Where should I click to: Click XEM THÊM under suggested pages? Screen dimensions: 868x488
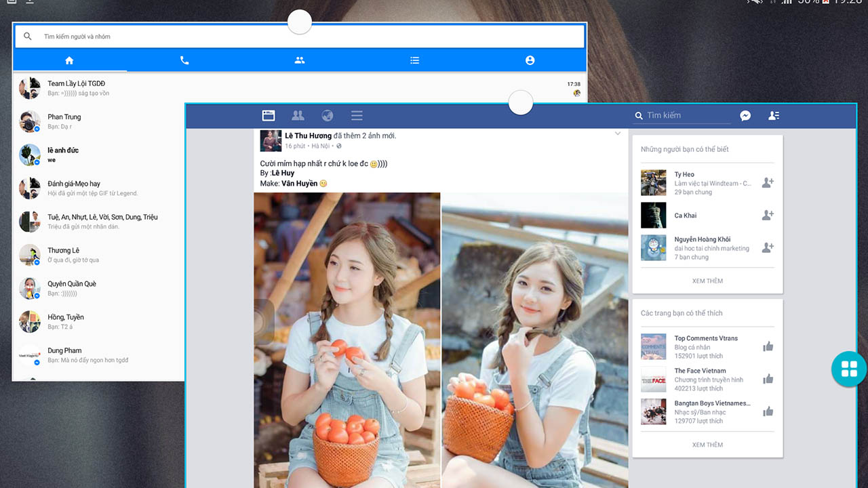point(707,445)
